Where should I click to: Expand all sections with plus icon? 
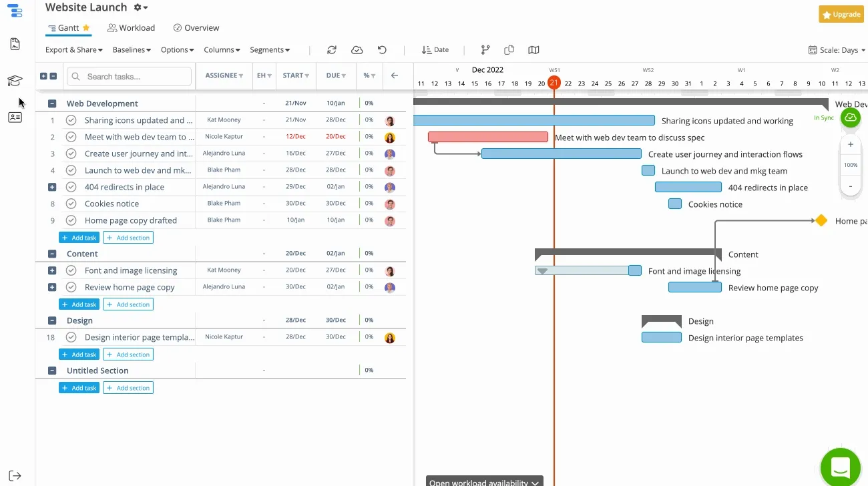pyautogui.click(x=44, y=76)
